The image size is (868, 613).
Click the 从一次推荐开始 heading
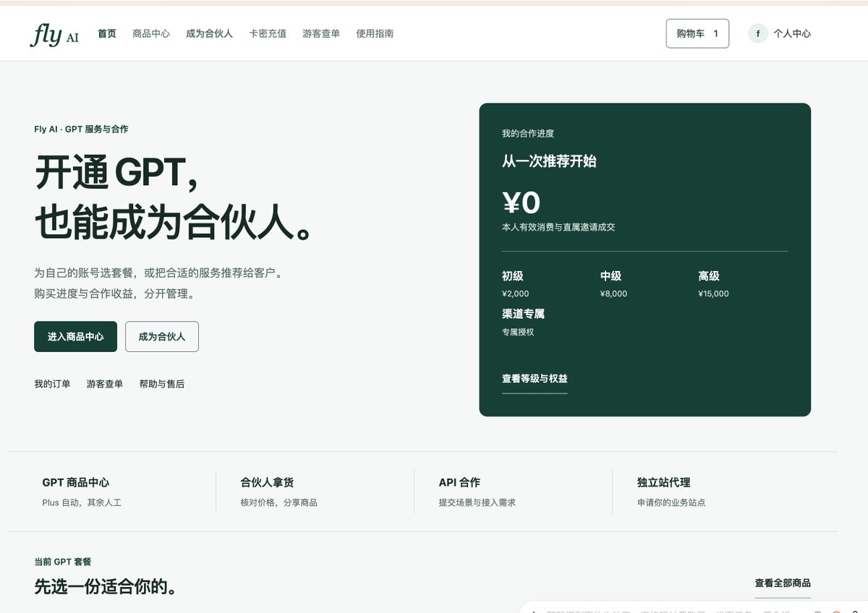pyautogui.click(x=549, y=161)
